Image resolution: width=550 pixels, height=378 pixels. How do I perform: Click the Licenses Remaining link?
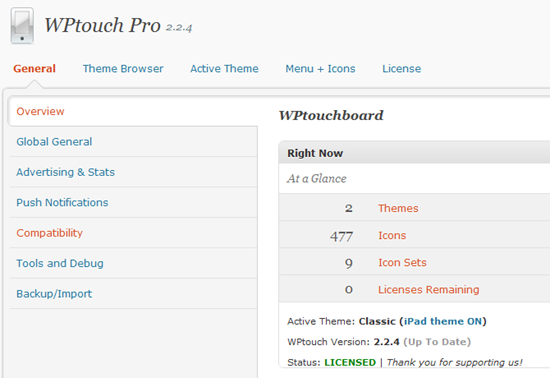(429, 290)
